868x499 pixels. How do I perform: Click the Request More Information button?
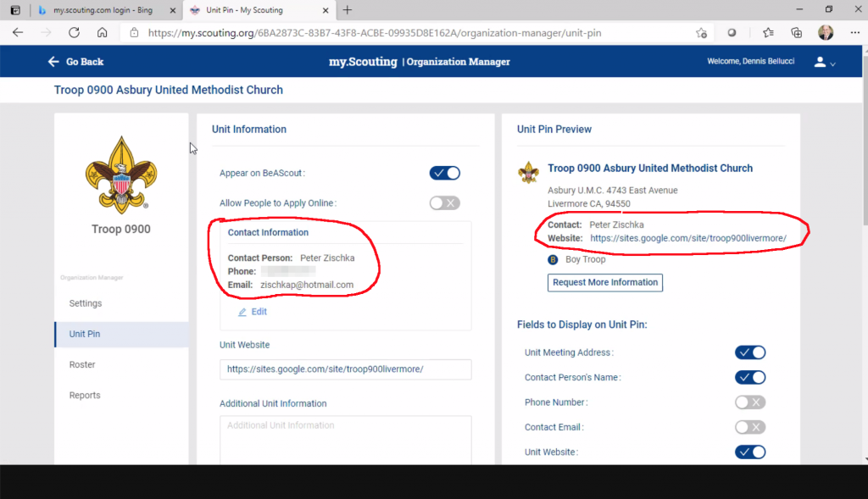click(604, 282)
